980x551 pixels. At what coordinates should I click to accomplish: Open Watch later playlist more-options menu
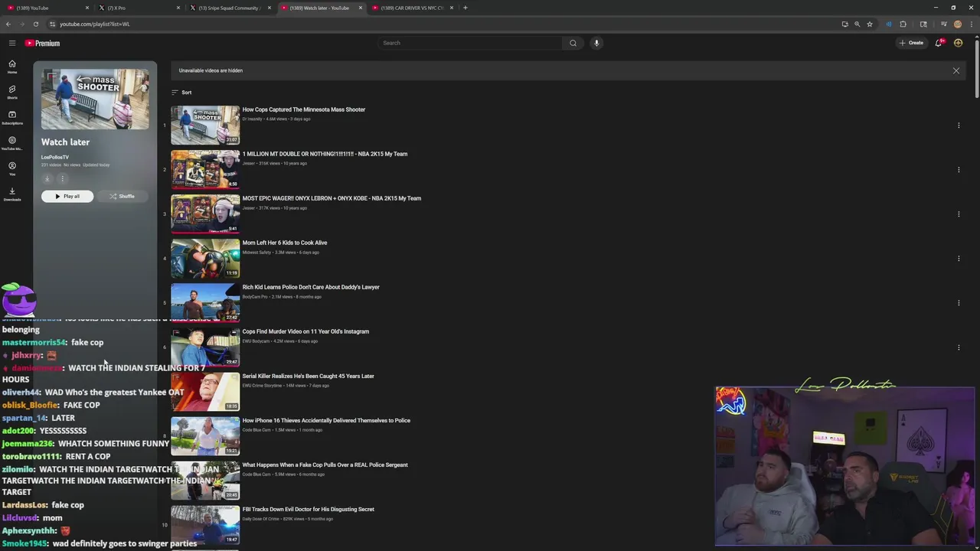coord(63,178)
